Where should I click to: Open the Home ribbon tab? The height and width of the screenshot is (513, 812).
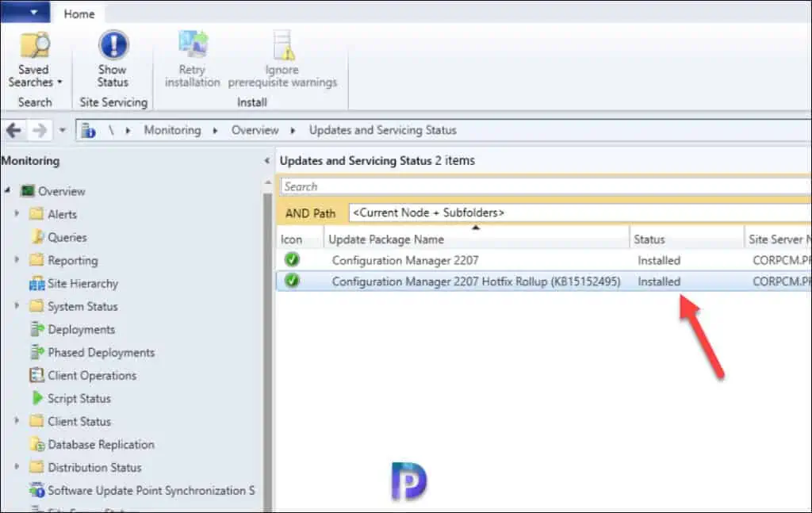click(x=79, y=14)
